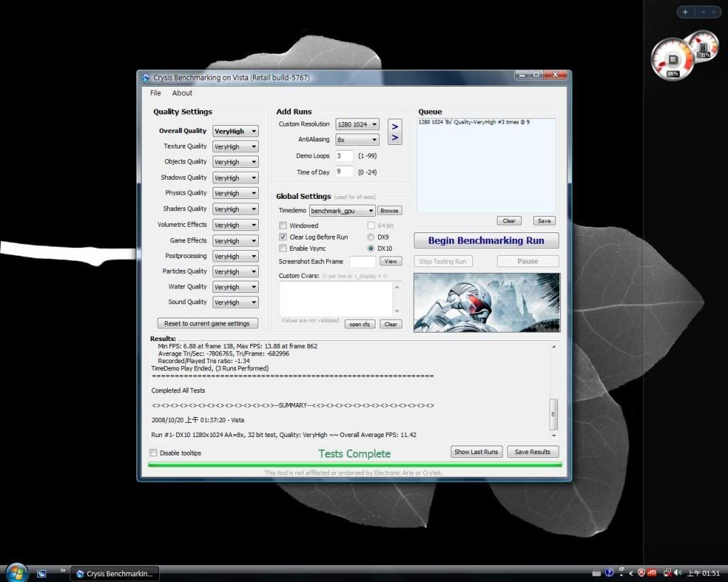The image size is (728, 582).
Task: Select the DX9 radio button
Action: 370,237
